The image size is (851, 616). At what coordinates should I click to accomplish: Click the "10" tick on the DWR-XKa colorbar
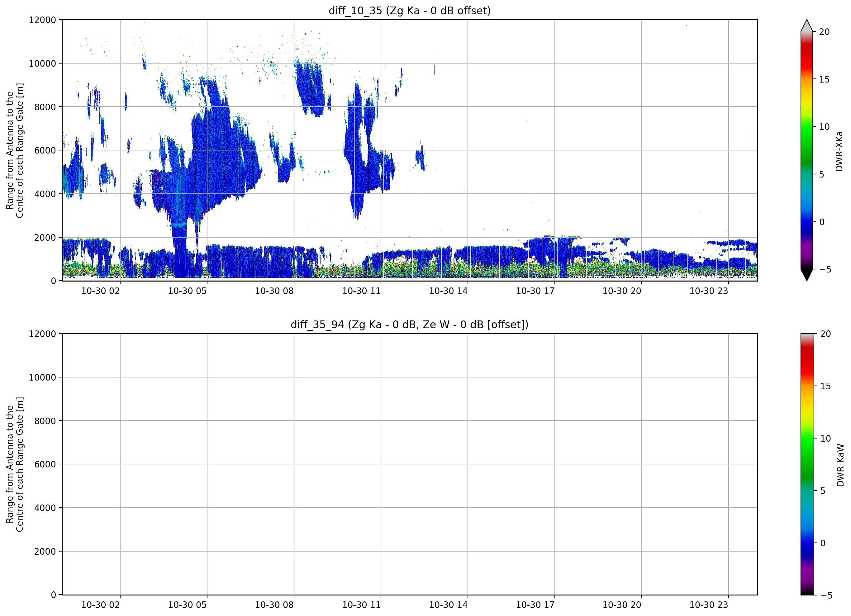tap(824, 127)
